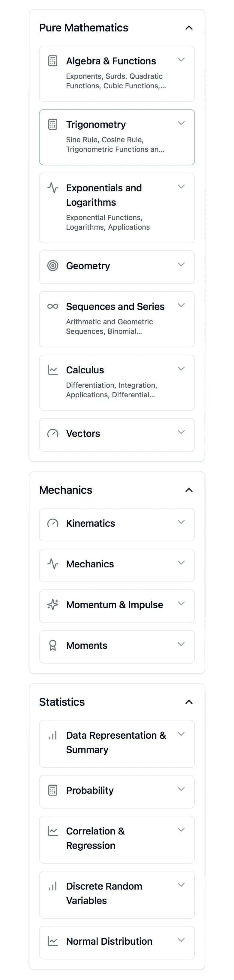Click the sparkles icon next to Momentum & Impulse
Screen dimensions: 234x980
(52, 605)
